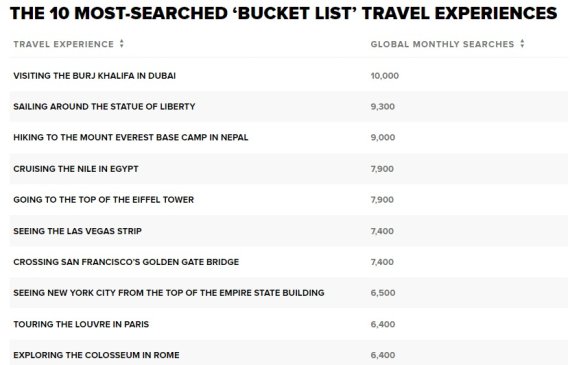570x365 pixels.
Task: Select Exploring the Colosseum in Rome row
Action: pos(289,353)
